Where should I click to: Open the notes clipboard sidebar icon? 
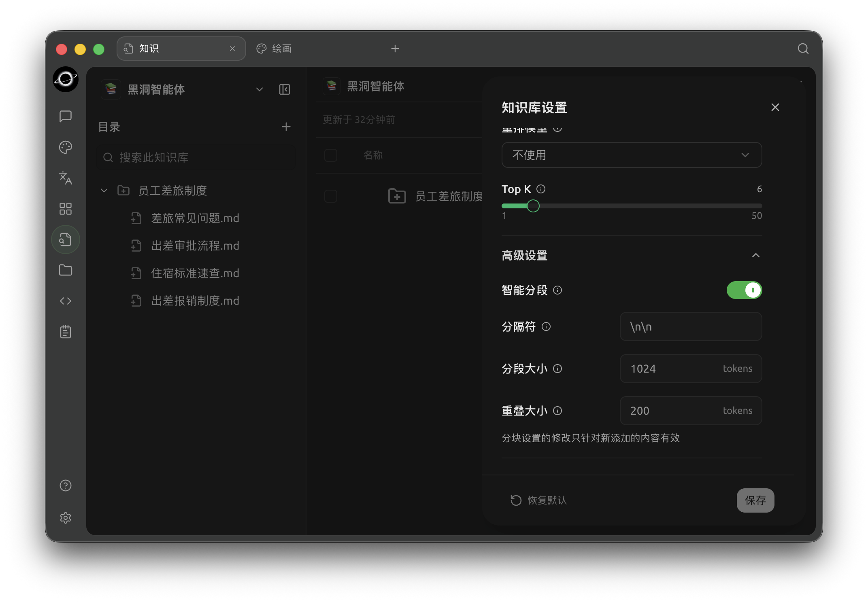(x=66, y=332)
